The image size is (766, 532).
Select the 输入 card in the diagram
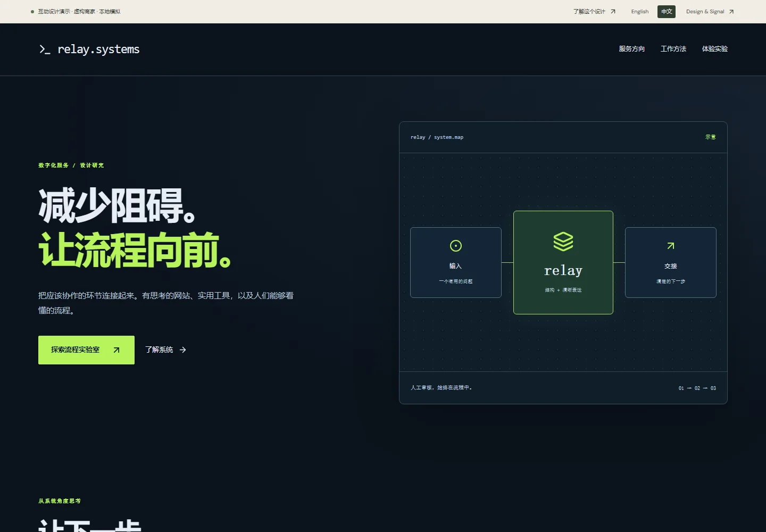point(456,262)
